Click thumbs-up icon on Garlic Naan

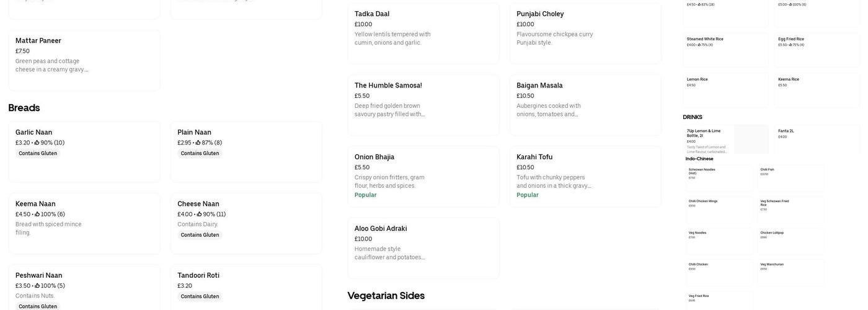37,143
